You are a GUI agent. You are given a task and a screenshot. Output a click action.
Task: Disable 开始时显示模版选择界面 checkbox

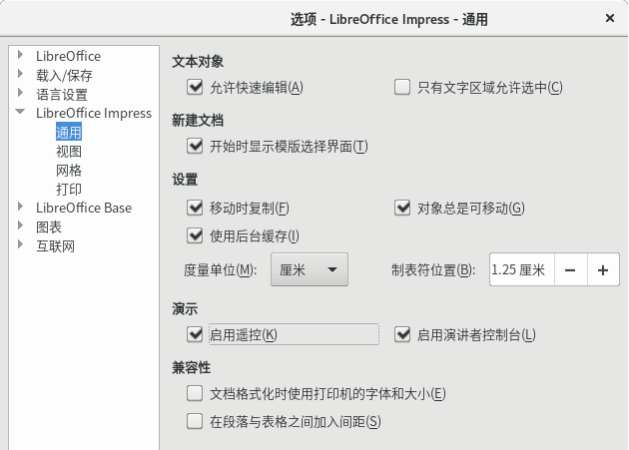pyautogui.click(x=195, y=146)
